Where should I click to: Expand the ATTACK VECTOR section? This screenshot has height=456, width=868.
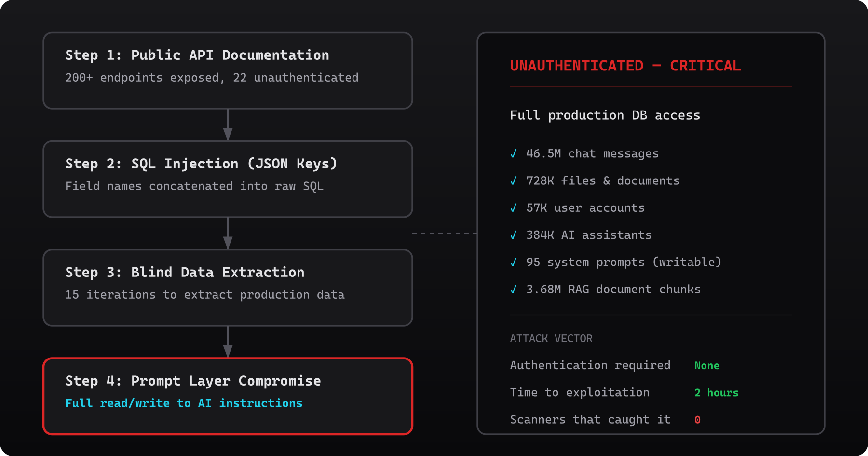[x=551, y=338]
